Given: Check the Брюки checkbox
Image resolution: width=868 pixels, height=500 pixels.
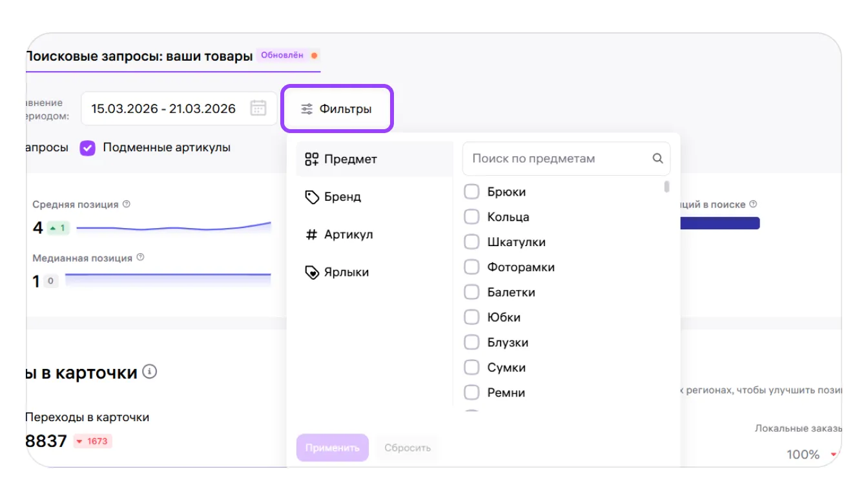Looking at the screenshot, I should pos(472,192).
